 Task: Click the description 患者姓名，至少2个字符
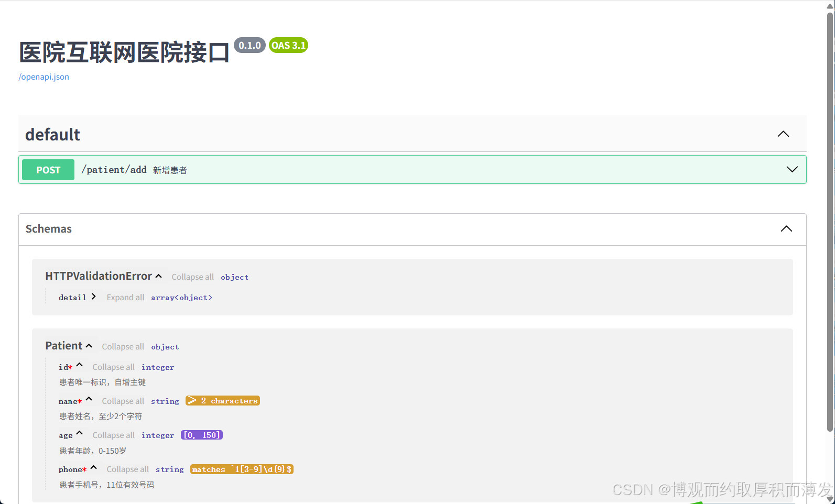coord(101,417)
